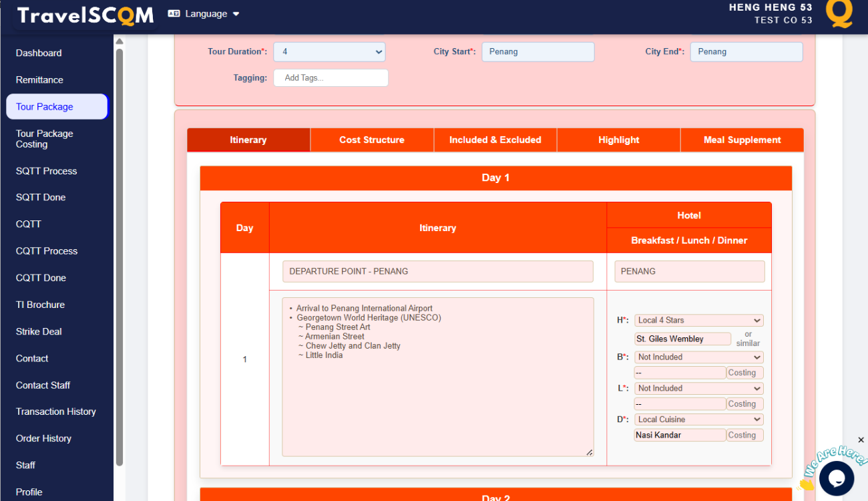
Task: Click the itinerary textarea resize handle
Action: 589,452
